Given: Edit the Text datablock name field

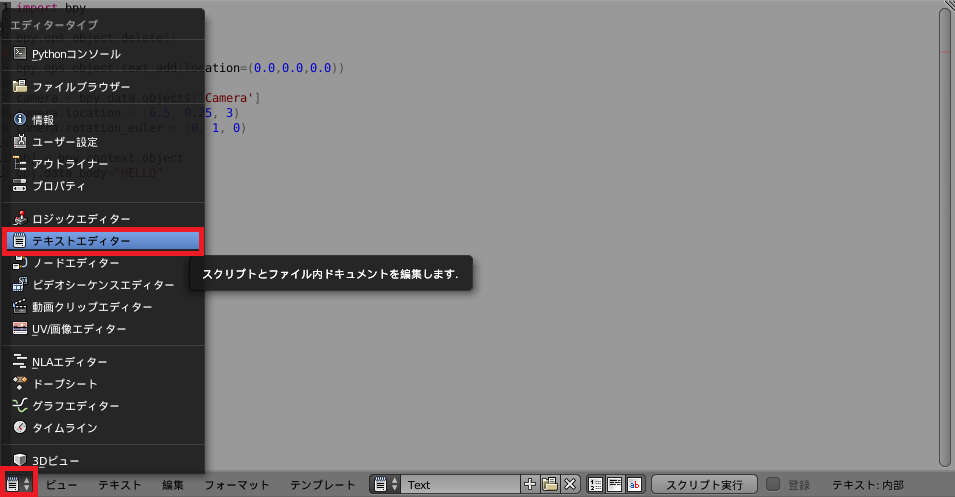Looking at the screenshot, I should (460, 485).
